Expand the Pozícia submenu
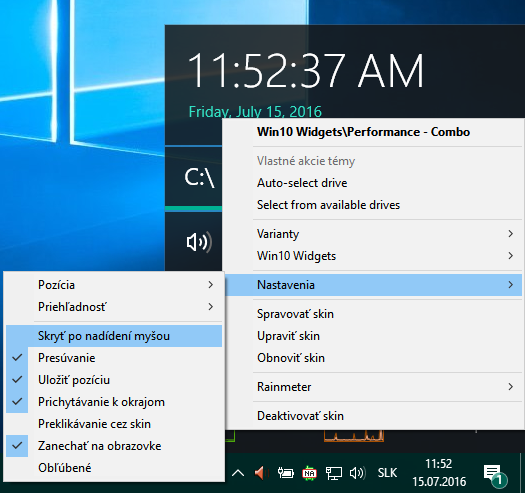Image resolution: width=525 pixels, height=493 pixels. pos(114,285)
